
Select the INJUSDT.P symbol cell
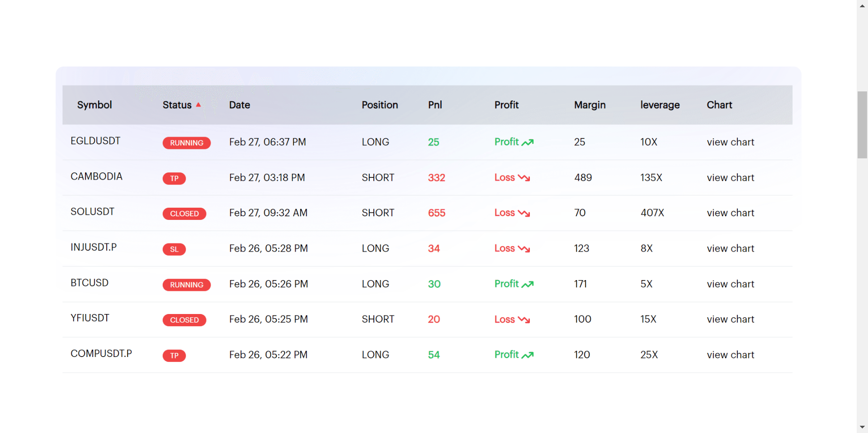pyautogui.click(x=94, y=247)
